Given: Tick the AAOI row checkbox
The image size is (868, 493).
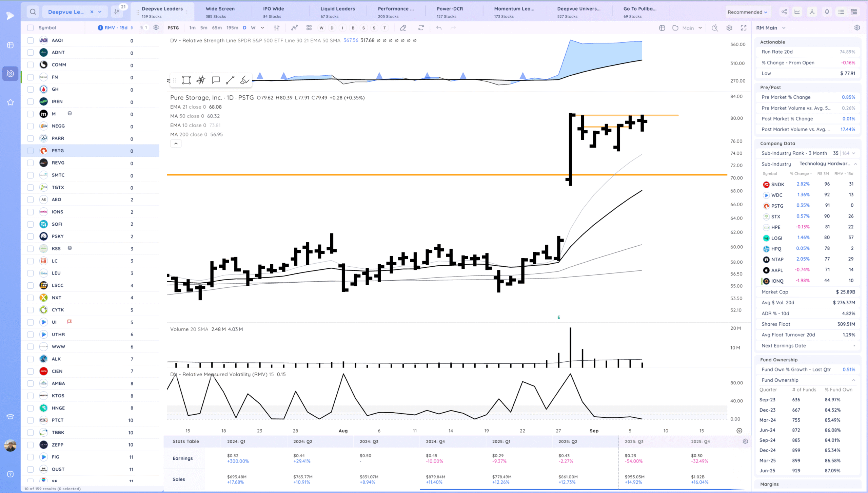Looking at the screenshot, I should (31, 40).
